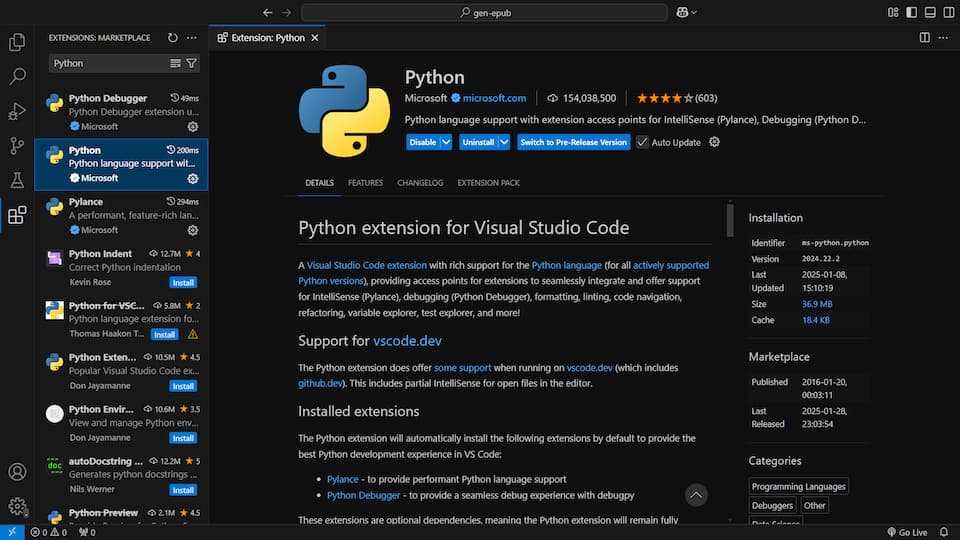This screenshot has width=960, height=540.
Task: Close the Extension: Python tab
Action: [315, 37]
